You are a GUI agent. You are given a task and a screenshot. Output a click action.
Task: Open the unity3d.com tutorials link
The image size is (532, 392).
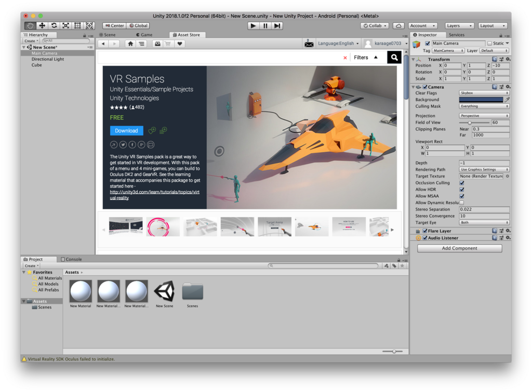pyautogui.click(x=154, y=195)
